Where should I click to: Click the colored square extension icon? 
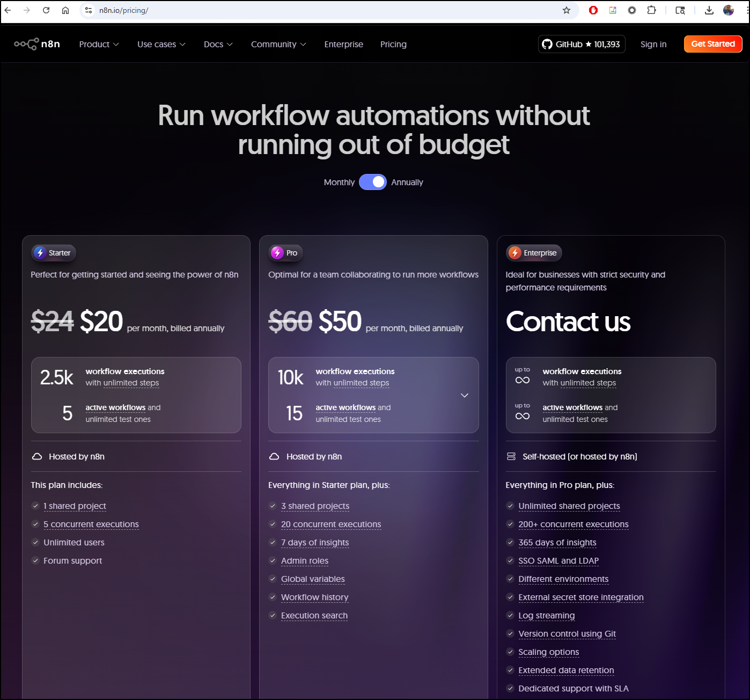tap(613, 10)
